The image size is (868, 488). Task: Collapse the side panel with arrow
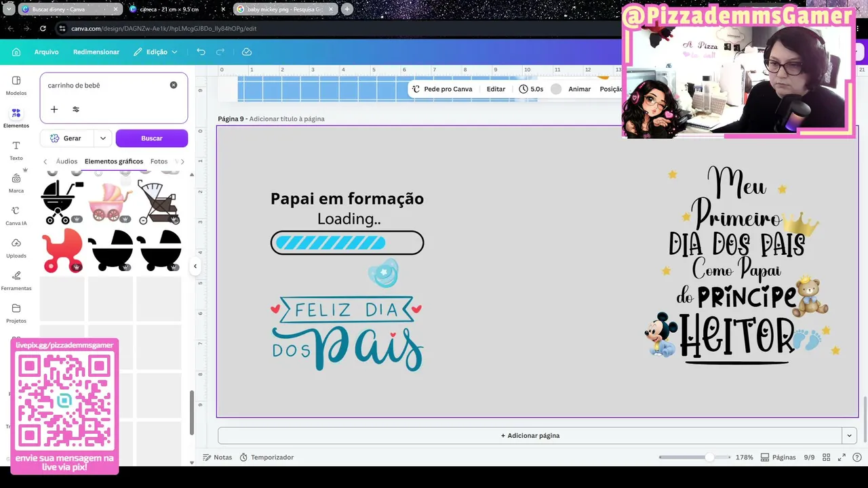point(195,266)
